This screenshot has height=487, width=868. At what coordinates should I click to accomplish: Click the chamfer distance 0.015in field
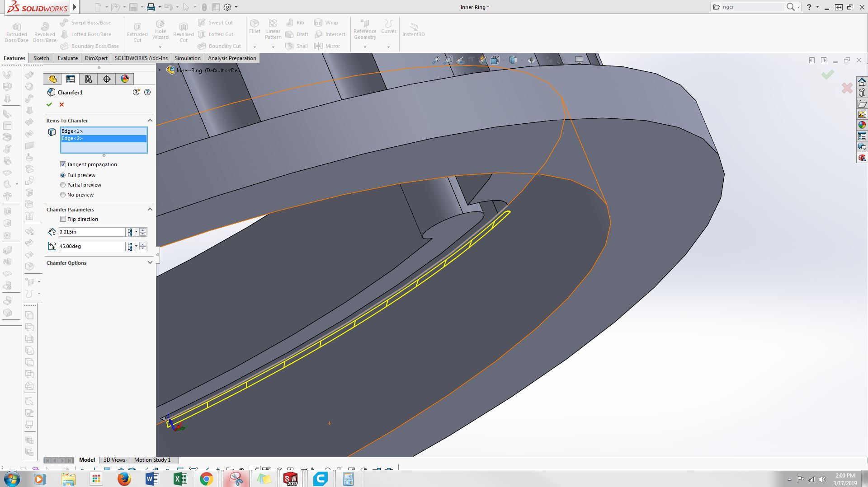coord(92,232)
